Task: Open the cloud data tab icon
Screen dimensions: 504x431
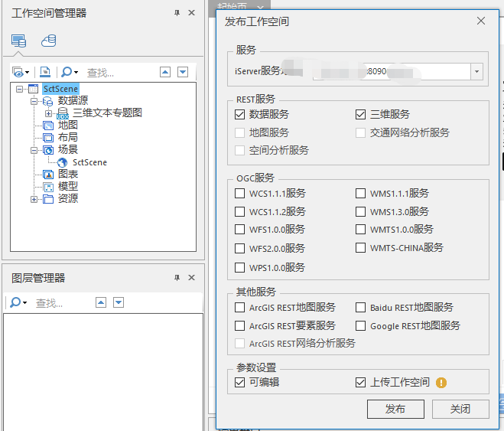Action: [x=49, y=41]
